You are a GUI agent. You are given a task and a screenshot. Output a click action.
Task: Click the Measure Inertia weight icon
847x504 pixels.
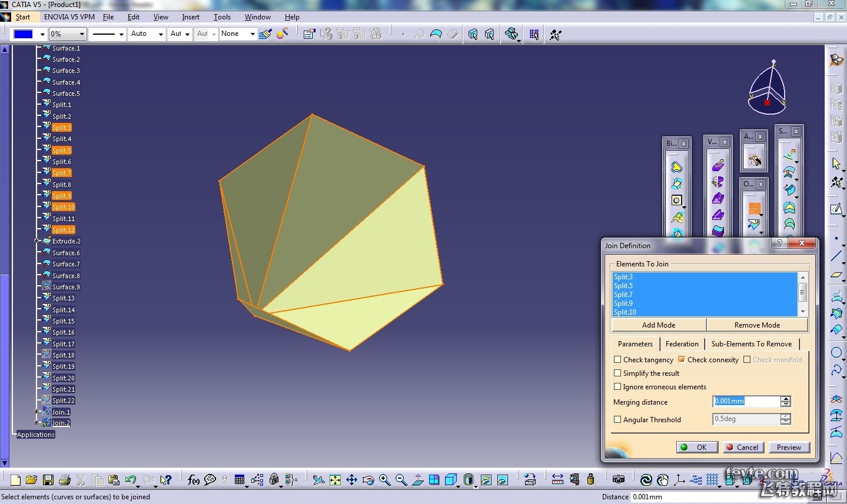pos(590,480)
